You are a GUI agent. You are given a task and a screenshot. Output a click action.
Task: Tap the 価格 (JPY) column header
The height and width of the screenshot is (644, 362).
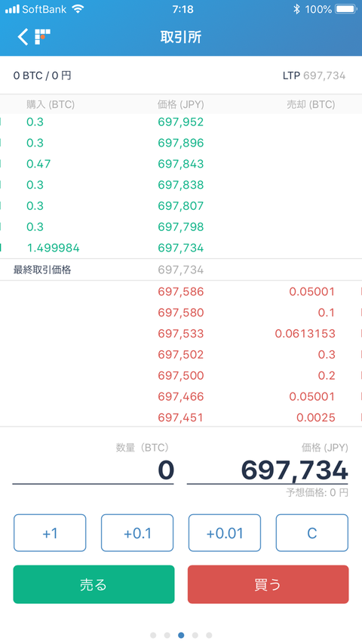coord(181,104)
